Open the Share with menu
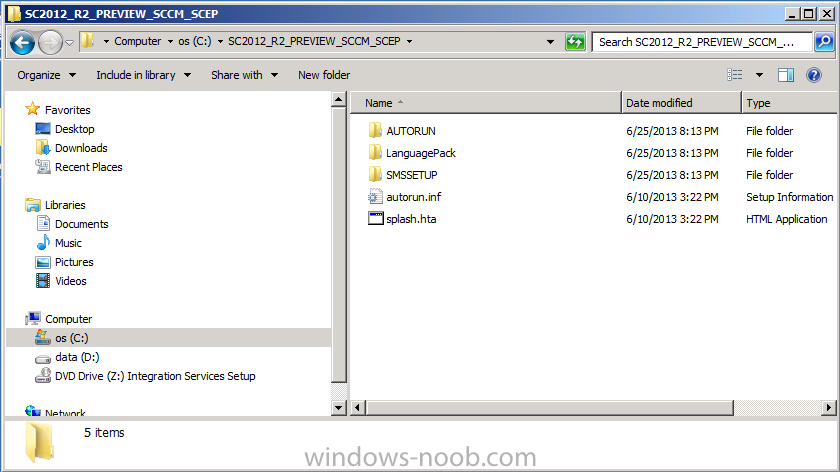Image resolution: width=840 pixels, height=472 pixels. point(244,75)
